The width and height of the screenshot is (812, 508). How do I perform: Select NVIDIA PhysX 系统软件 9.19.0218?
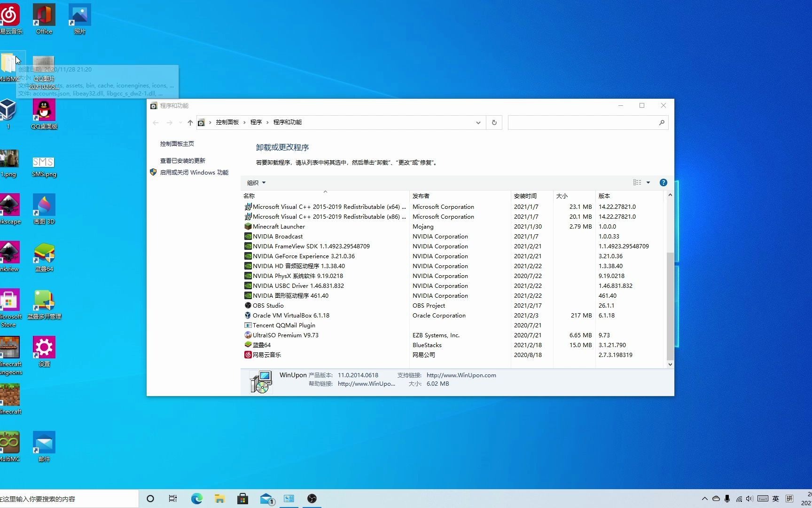tap(453, 276)
